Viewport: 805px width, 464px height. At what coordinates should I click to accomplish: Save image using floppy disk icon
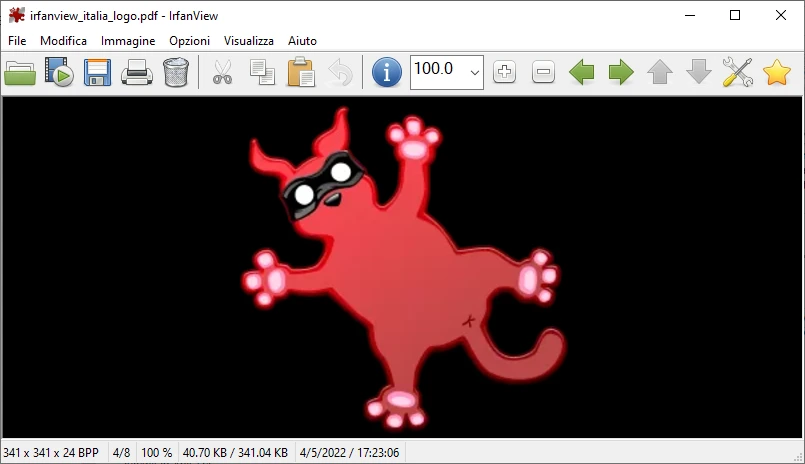click(98, 72)
